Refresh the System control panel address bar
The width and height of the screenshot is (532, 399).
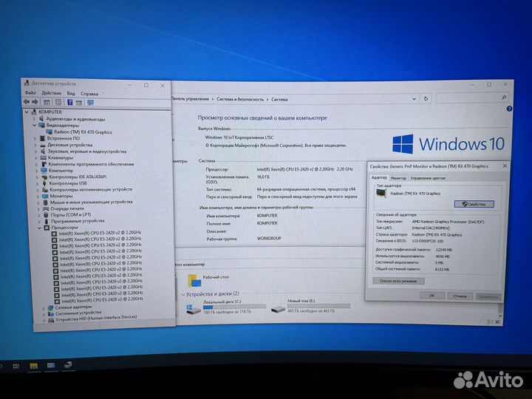(426, 99)
